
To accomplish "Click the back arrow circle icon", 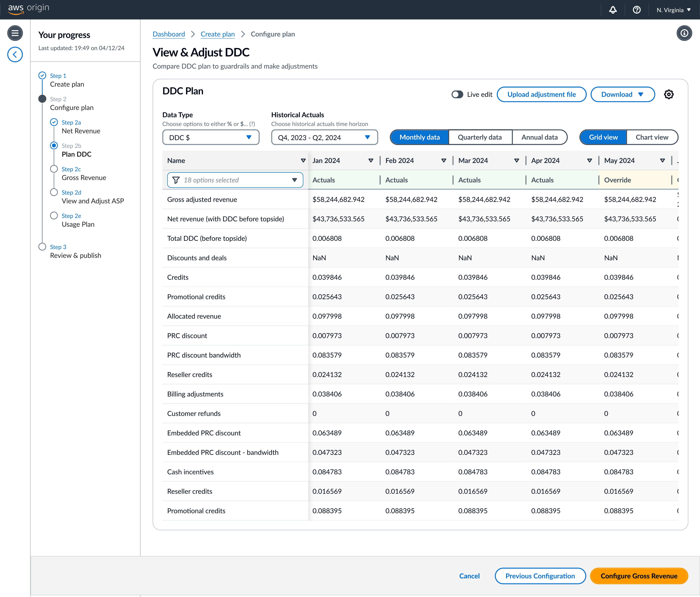I will tap(15, 54).
